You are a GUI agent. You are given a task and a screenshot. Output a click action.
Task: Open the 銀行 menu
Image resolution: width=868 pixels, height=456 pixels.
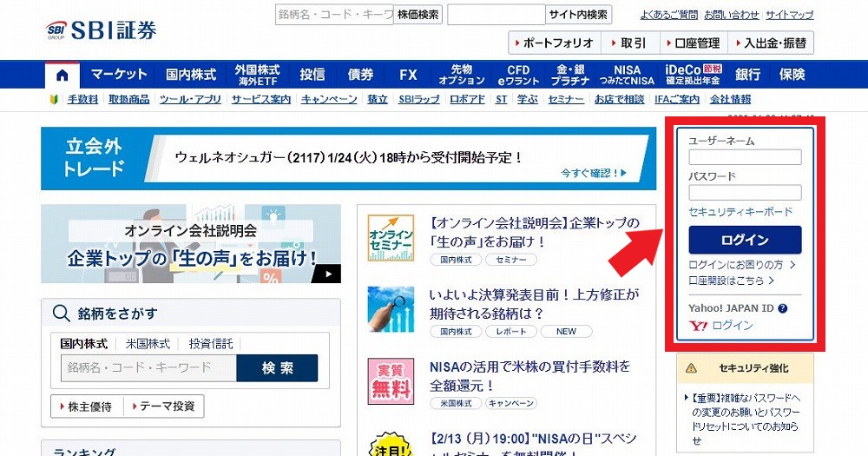point(747,74)
